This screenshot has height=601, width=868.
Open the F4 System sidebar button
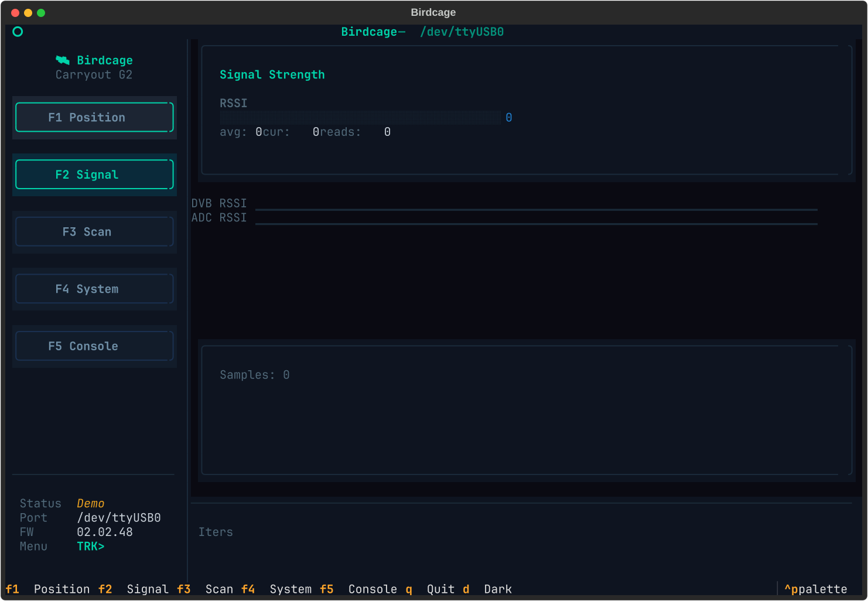click(x=94, y=289)
